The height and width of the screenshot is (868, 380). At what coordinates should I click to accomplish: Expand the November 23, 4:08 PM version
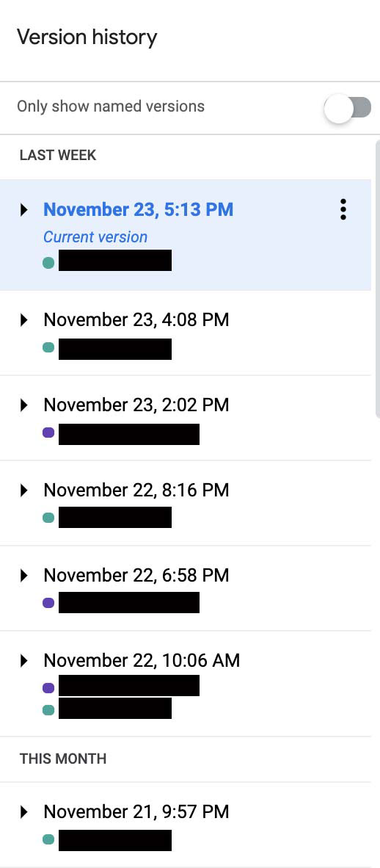(x=23, y=320)
